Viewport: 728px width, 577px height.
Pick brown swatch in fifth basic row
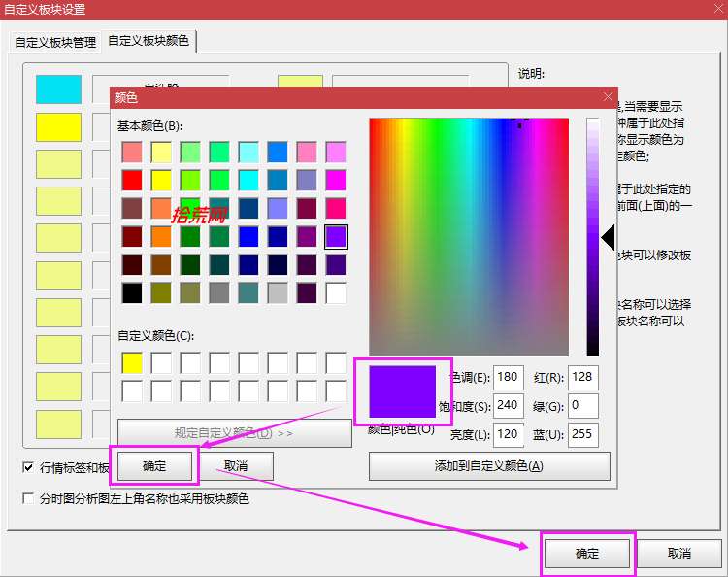pyautogui.click(x=161, y=265)
